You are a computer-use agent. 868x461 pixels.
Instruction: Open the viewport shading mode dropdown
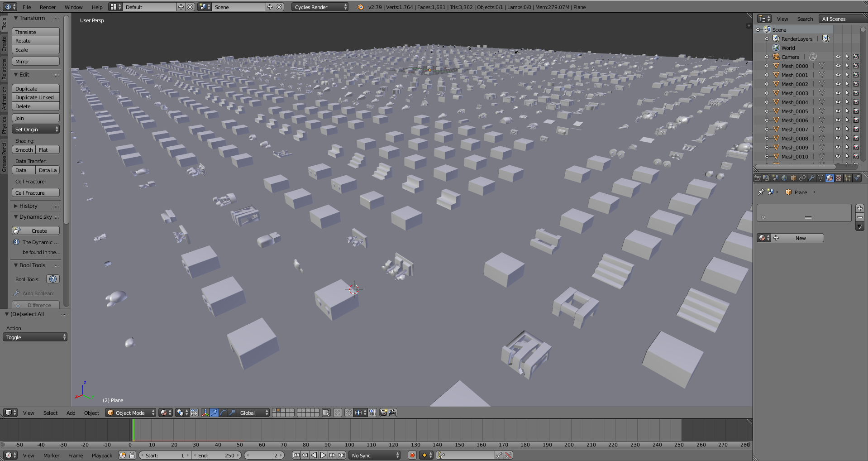pos(166,413)
